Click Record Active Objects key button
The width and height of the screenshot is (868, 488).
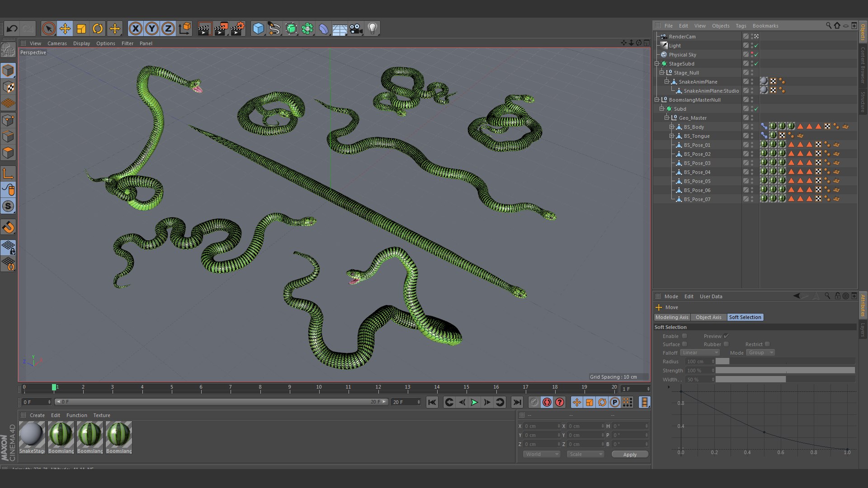point(534,402)
